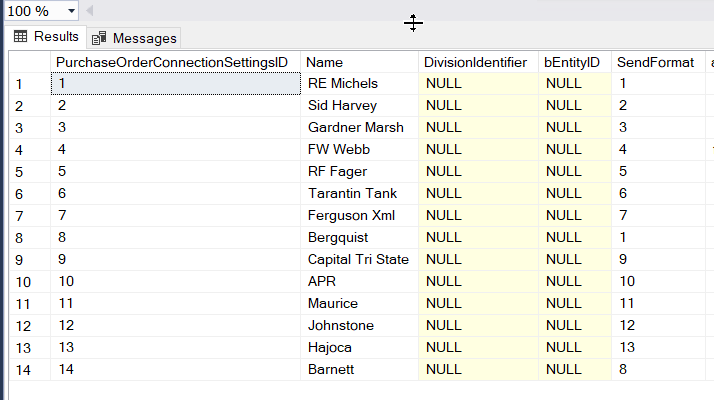Click the 'Johnstone' name cell

tap(359, 325)
